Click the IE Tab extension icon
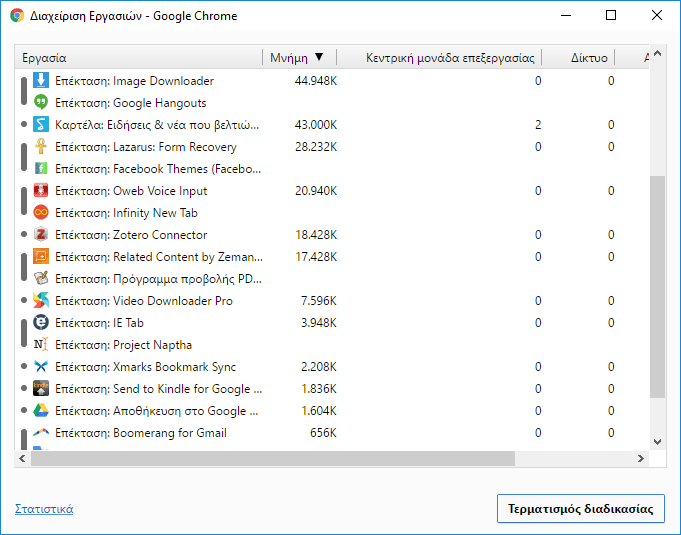The image size is (681, 535). click(x=41, y=323)
